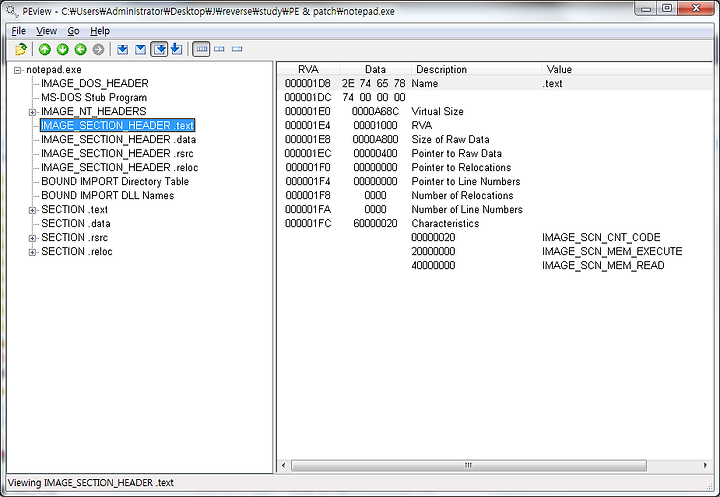This screenshot has width=720, height=497.
Task: Select the narrow width view icon
Action: 237,49
